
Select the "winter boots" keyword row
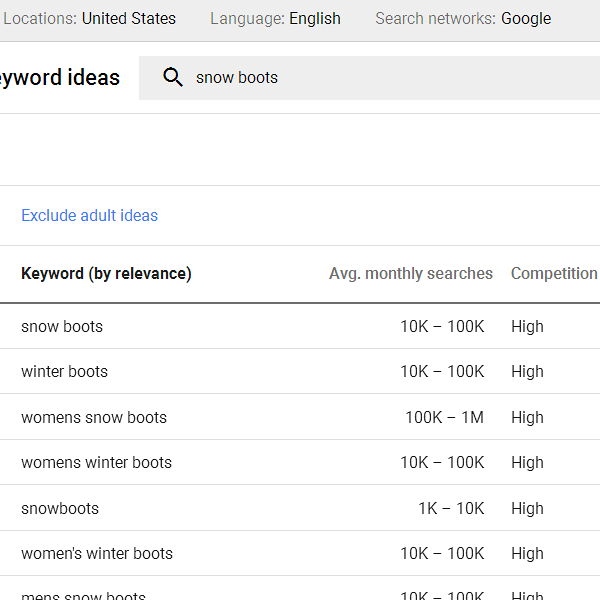pos(64,371)
